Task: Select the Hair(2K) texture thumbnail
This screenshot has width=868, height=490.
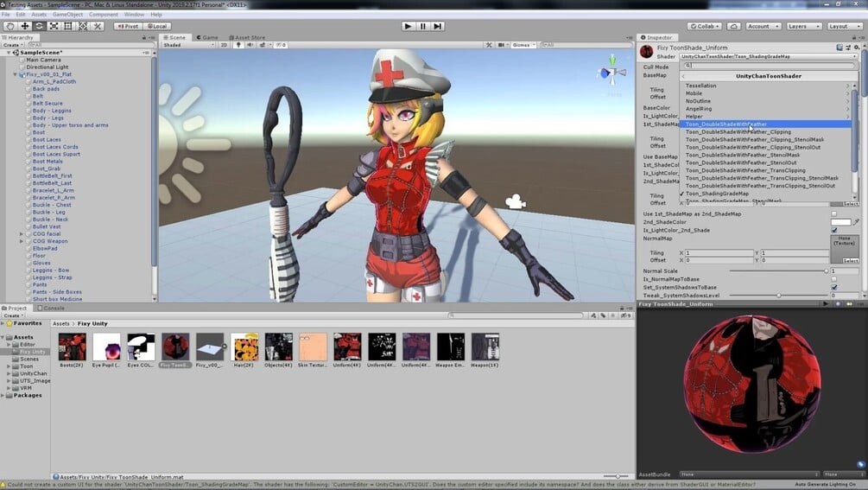Action: tap(244, 347)
